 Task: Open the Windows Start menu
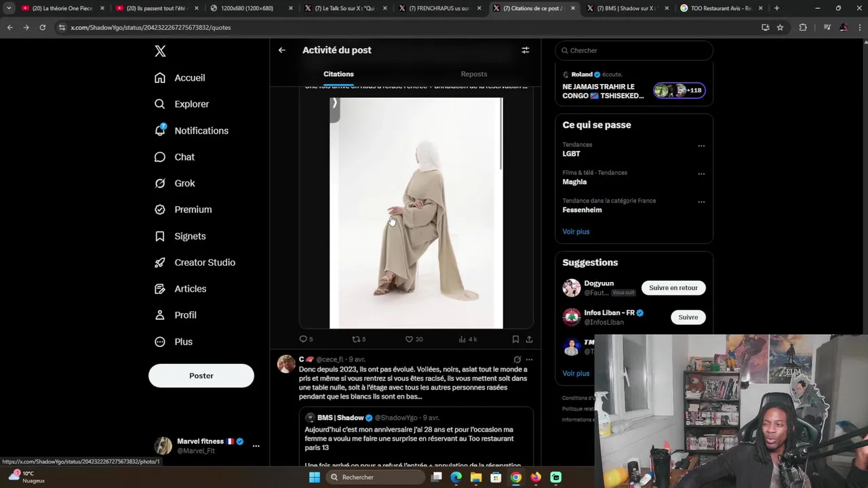pyautogui.click(x=314, y=477)
